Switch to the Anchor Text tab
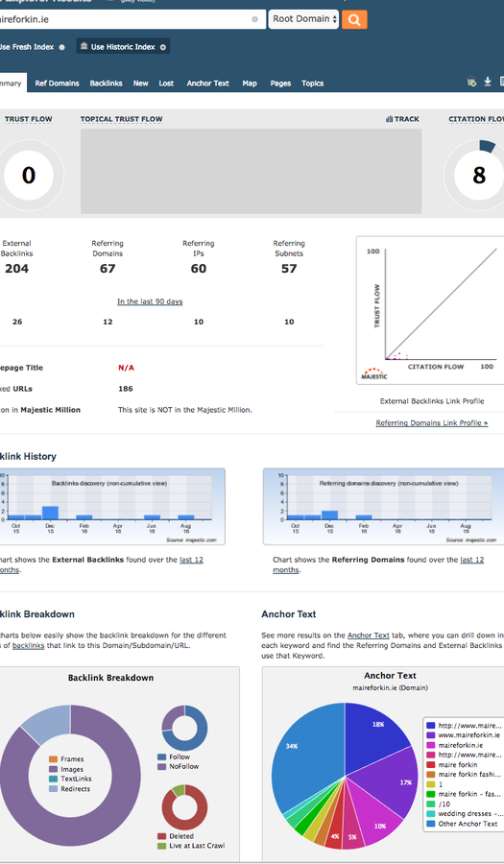Image resolution: width=504 pixels, height=864 pixels. click(x=207, y=84)
